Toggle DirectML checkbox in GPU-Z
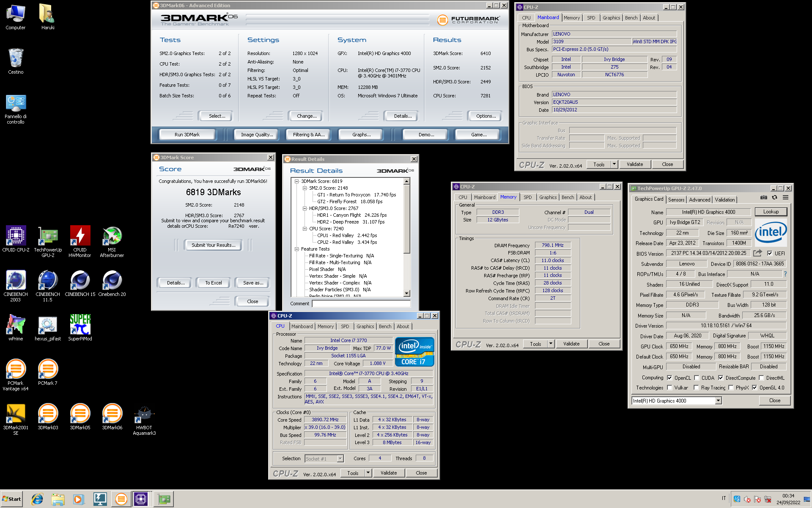This screenshot has width=812, height=508. pos(761,378)
